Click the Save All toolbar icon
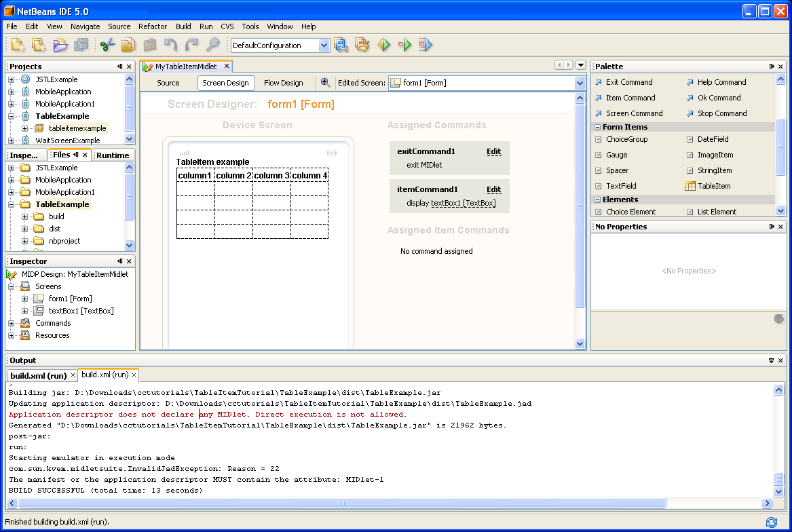The width and height of the screenshot is (792, 532). pos(81,45)
